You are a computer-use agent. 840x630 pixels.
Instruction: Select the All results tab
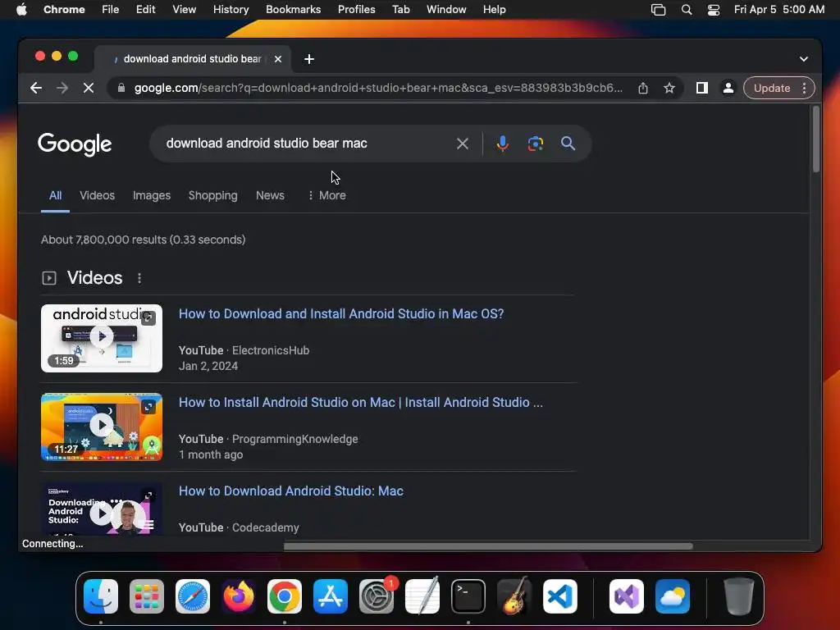pyautogui.click(x=55, y=195)
